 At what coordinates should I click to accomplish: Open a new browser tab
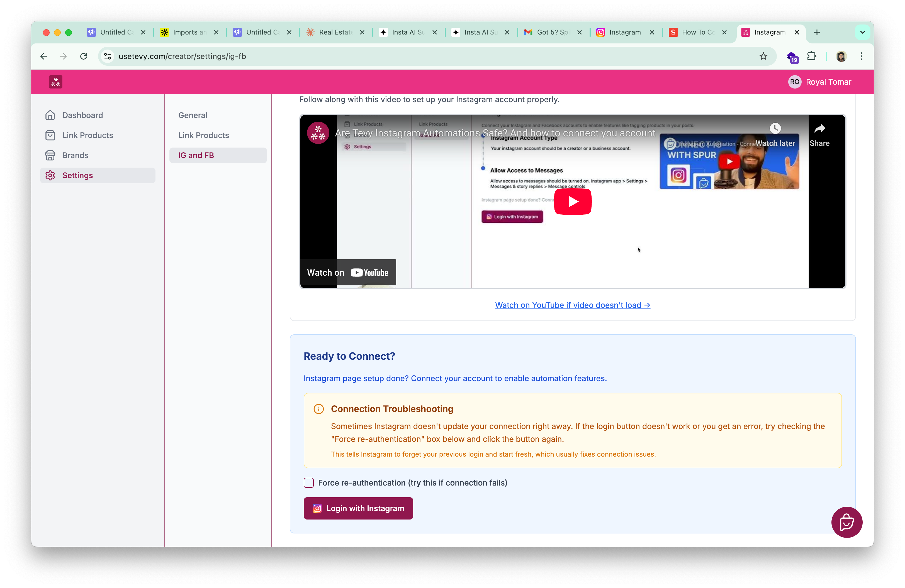point(817,32)
